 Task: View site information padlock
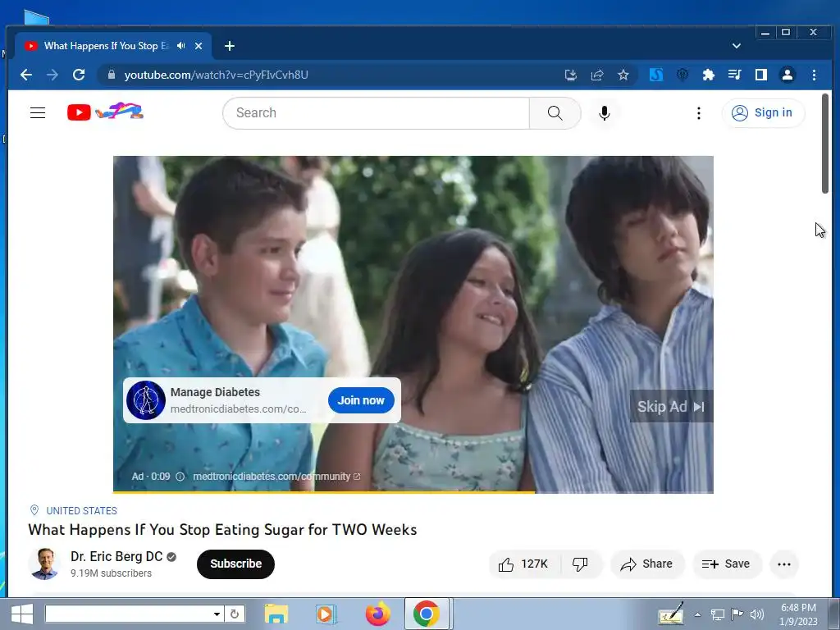point(112,75)
